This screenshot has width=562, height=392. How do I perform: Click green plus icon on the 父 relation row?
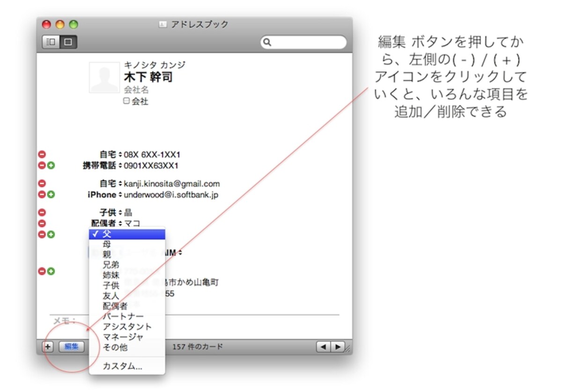coord(51,234)
